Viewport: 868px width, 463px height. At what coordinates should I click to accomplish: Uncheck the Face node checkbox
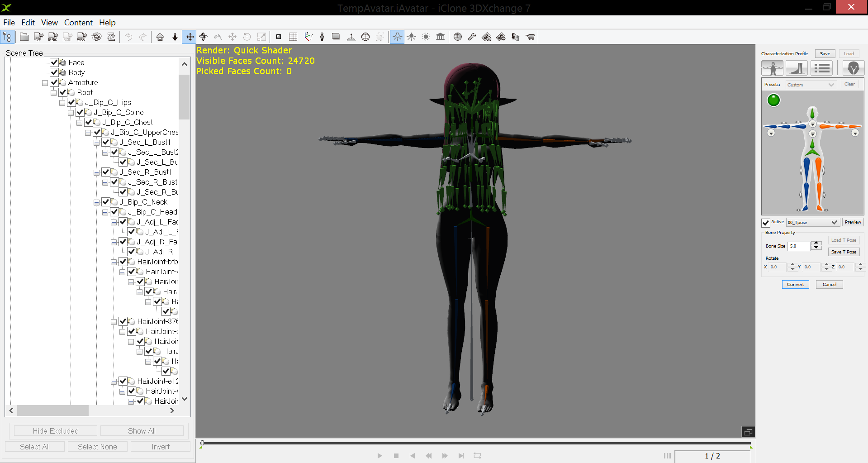tap(54, 62)
